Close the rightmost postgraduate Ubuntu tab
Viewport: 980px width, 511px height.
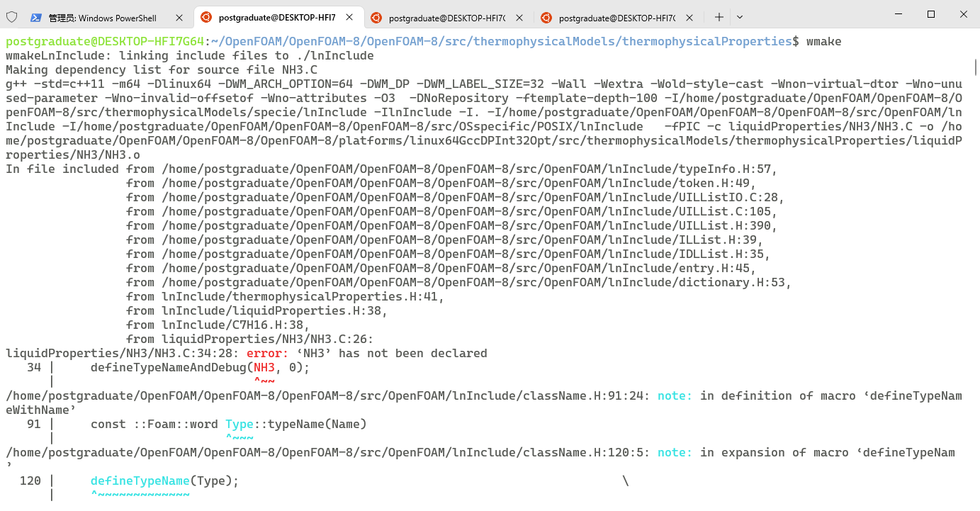(x=689, y=18)
